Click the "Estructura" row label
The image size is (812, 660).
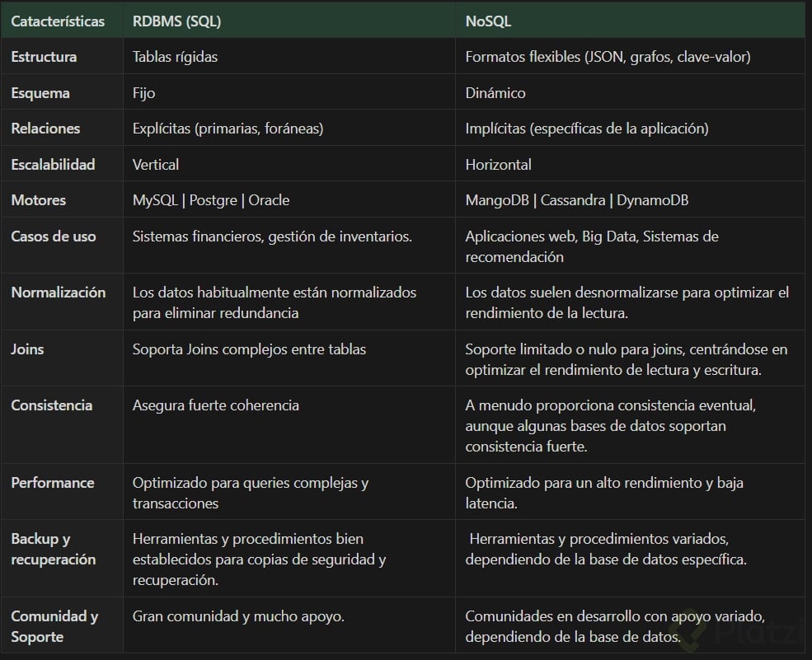[x=44, y=57]
